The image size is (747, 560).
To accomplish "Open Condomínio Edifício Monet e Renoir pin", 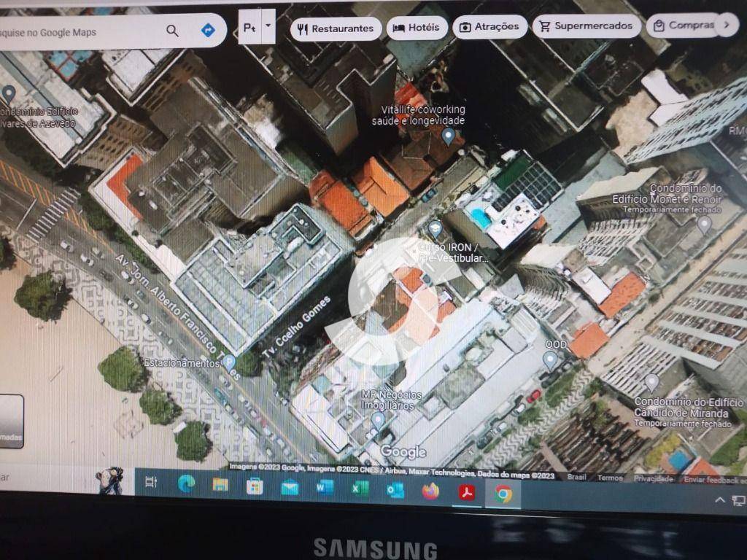I will point(704,225).
